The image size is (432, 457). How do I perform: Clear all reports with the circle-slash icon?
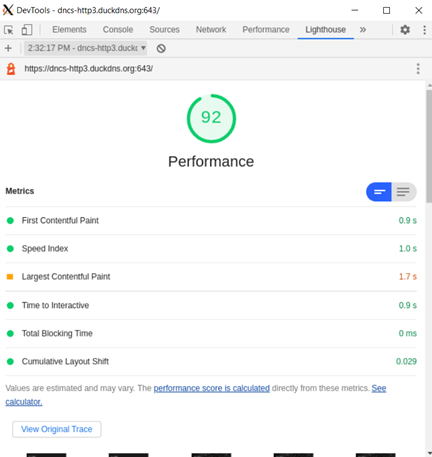(x=161, y=48)
